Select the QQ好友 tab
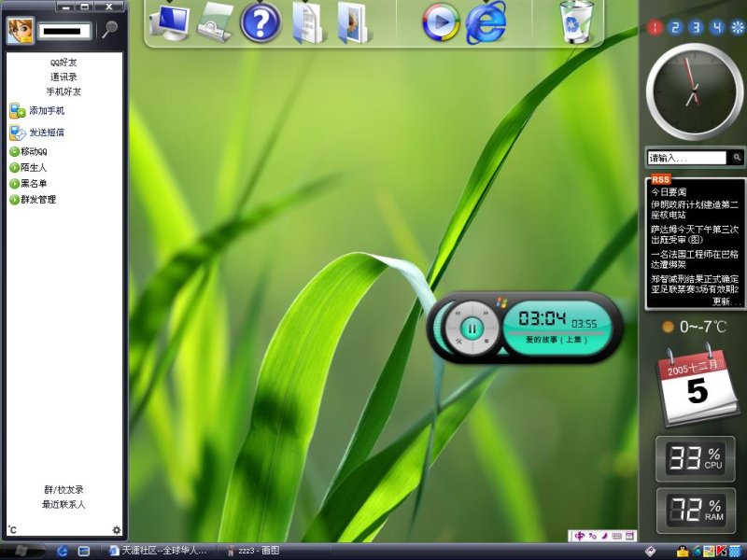The height and width of the screenshot is (560, 747). [x=63, y=63]
